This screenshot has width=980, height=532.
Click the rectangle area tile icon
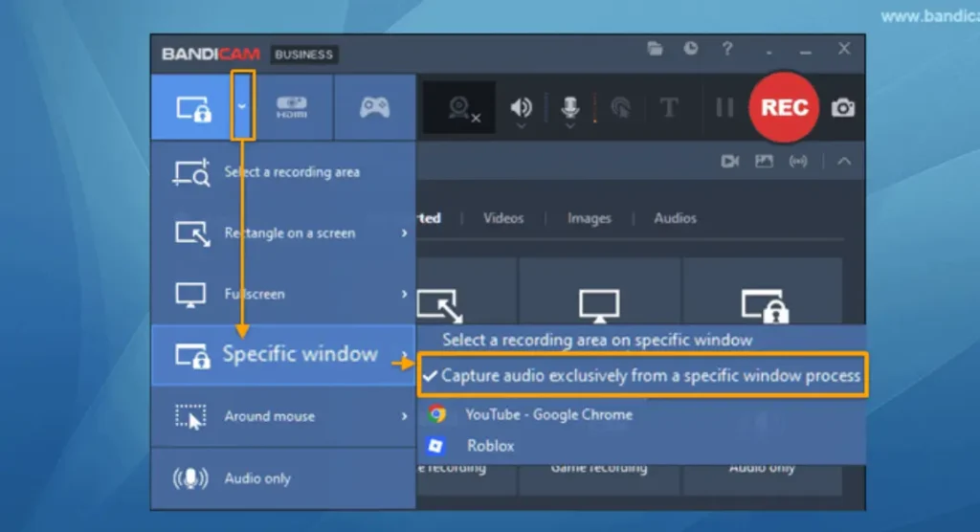click(440, 305)
